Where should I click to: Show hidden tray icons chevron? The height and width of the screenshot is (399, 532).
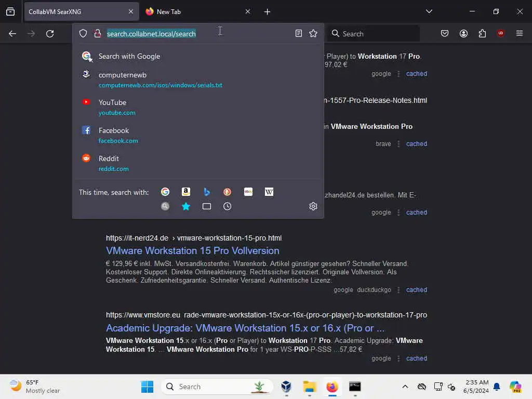click(x=405, y=387)
